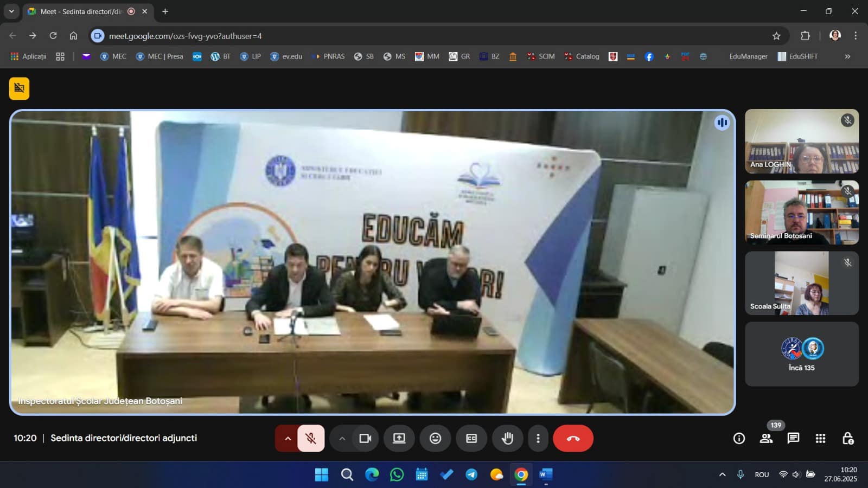Click the red Leave call button

pos(573,438)
